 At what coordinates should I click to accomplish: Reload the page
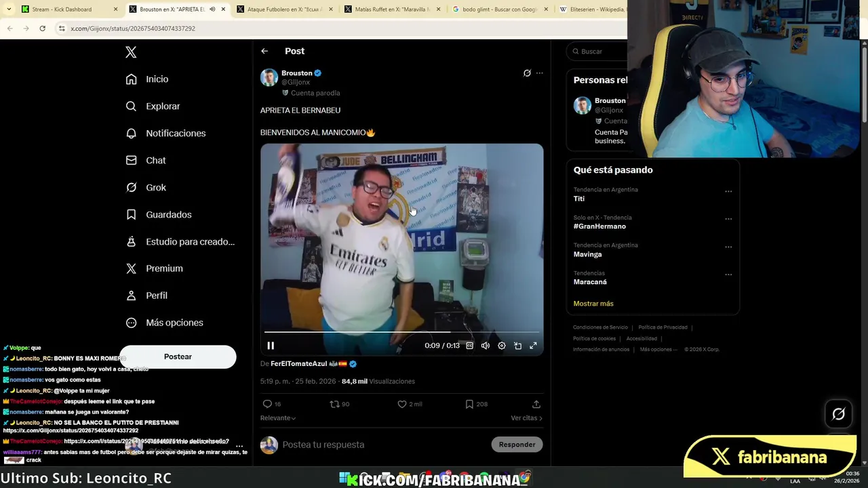[x=42, y=28]
